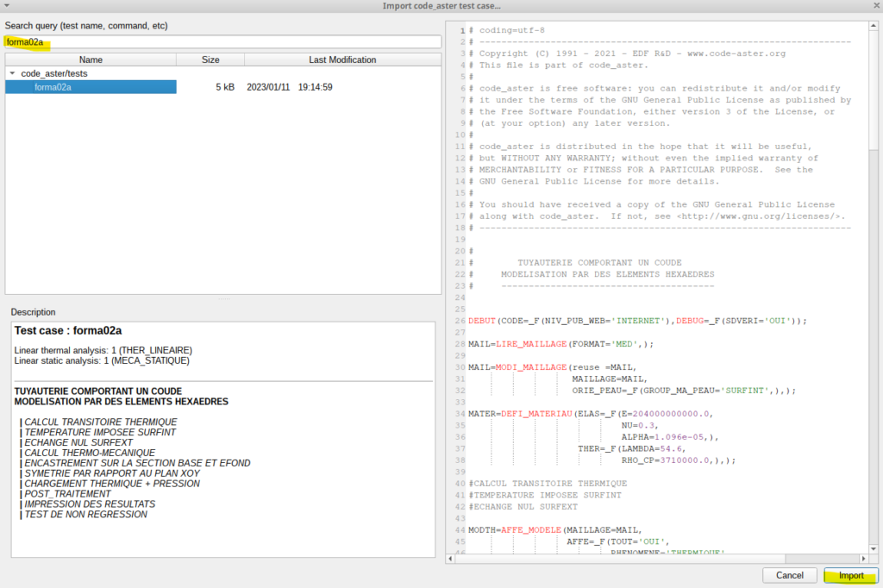Screen dimensions: 883x588
Task: Open the window menu arrow in title bar
Action: point(8,6)
